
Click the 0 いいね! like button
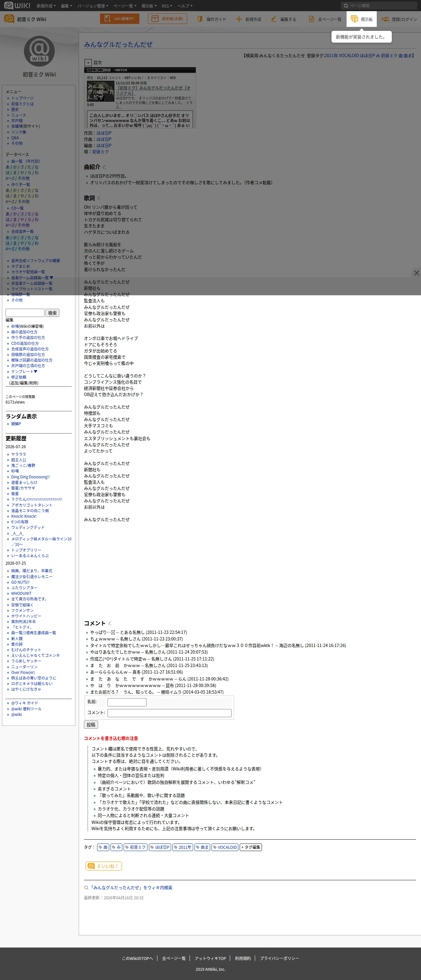coord(103,866)
